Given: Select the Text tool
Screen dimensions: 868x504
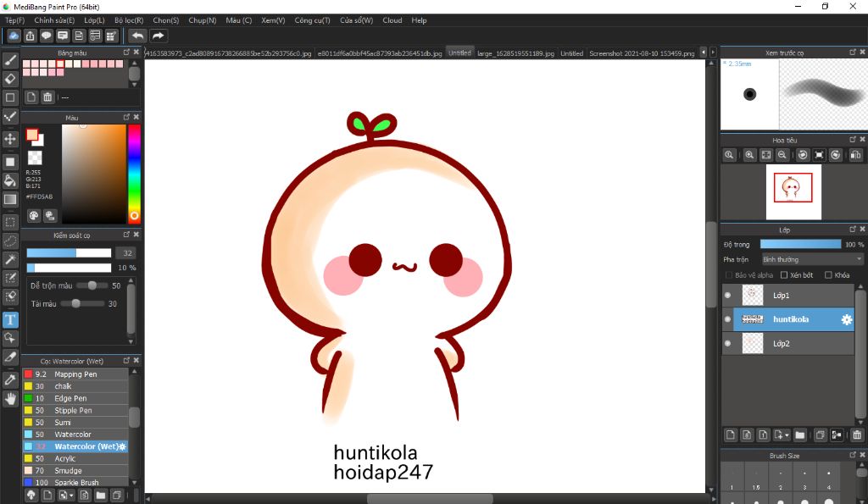Looking at the screenshot, I should pos(10,320).
